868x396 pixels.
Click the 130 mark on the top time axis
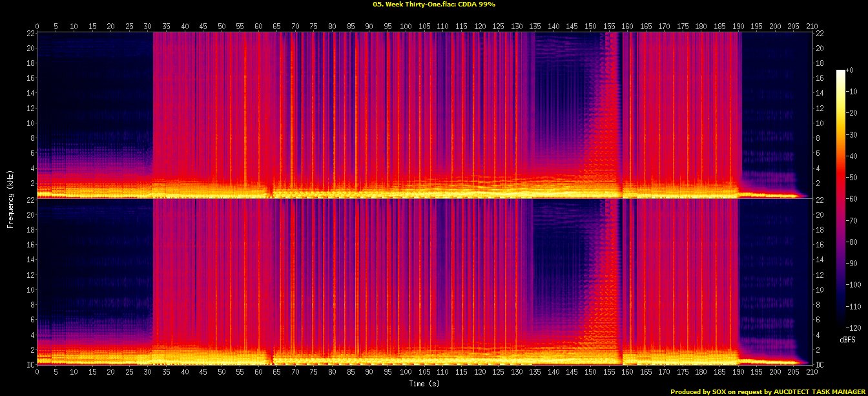tap(517, 26)
